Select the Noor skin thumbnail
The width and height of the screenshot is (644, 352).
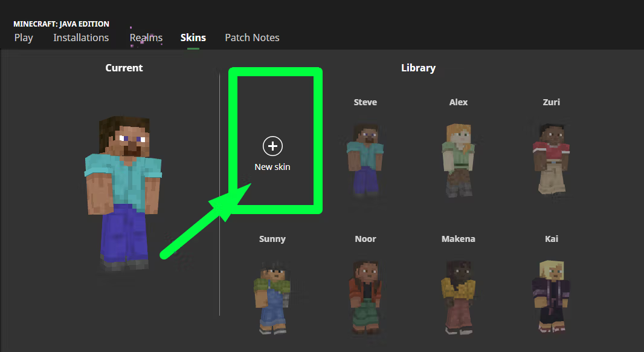(x=365, y=296)
